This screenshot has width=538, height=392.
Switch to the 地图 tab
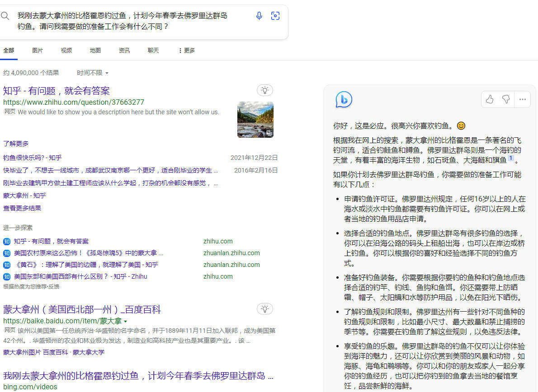click(x=95, y=51)
